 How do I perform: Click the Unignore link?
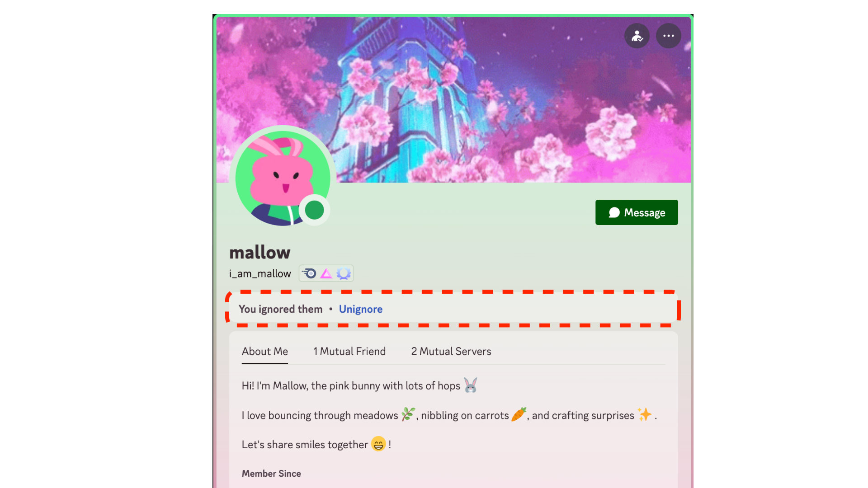pos(361,309)
